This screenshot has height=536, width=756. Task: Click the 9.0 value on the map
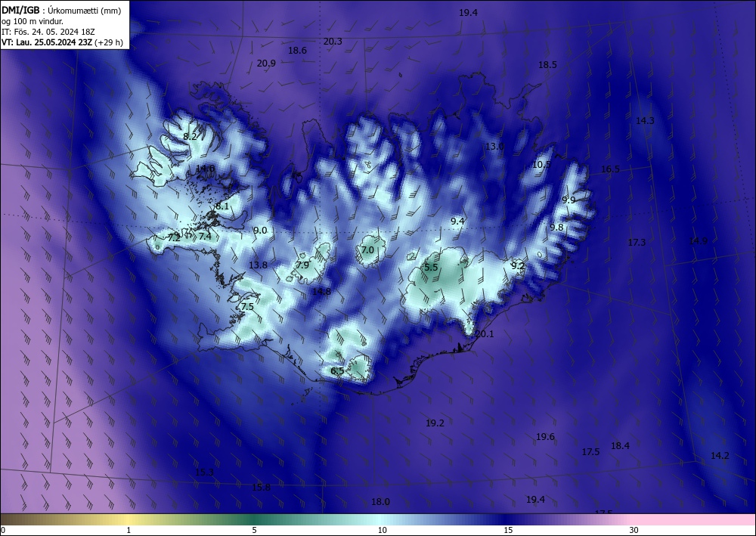[260, 231]
